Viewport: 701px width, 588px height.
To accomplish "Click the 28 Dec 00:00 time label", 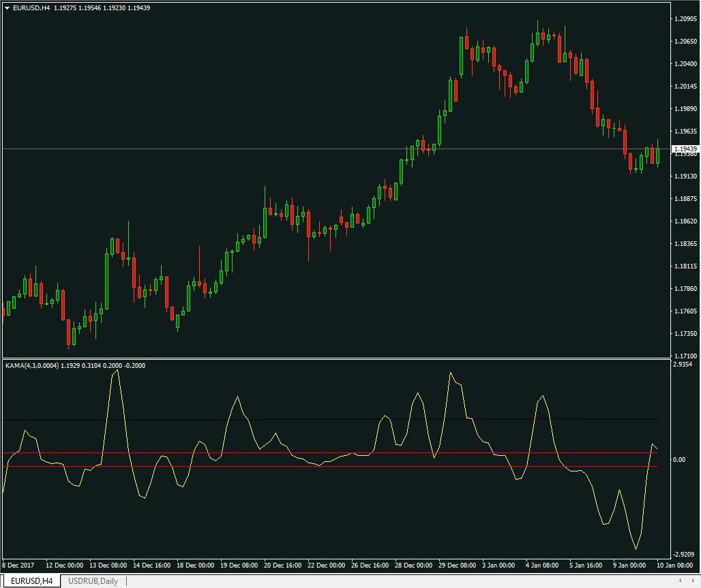I will tap(413, 566).
